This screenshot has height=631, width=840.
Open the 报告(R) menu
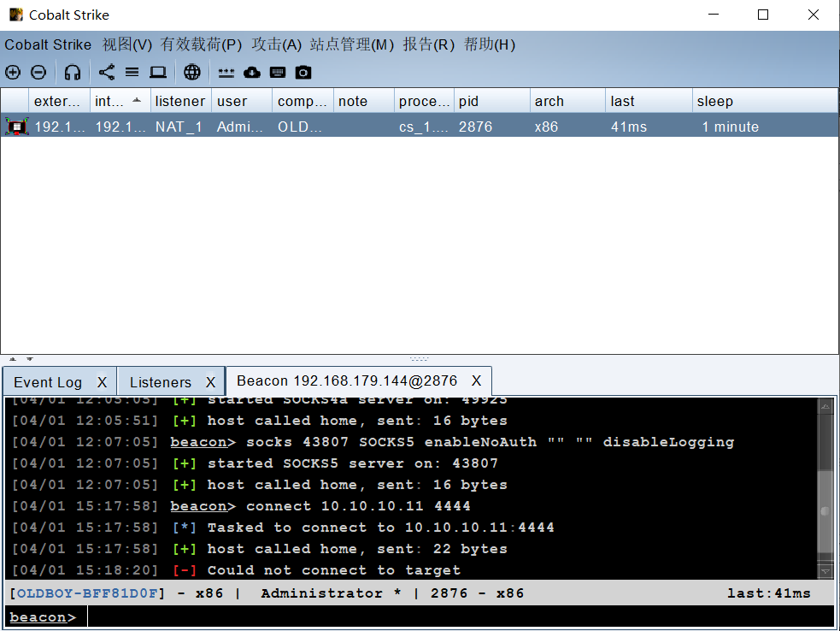pos(429,44)
